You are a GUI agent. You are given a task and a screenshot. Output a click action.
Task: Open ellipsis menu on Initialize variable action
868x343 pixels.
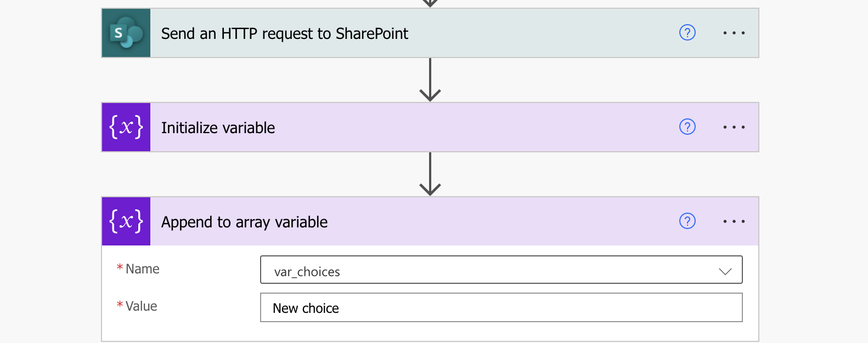click(x=734, y=127)
